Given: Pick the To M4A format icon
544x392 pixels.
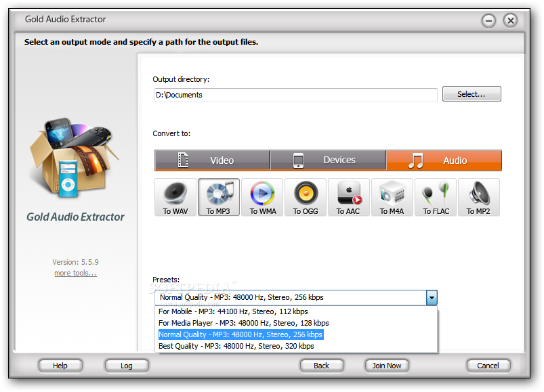Looking at the screenshot, I should click(x=392, y=197).
